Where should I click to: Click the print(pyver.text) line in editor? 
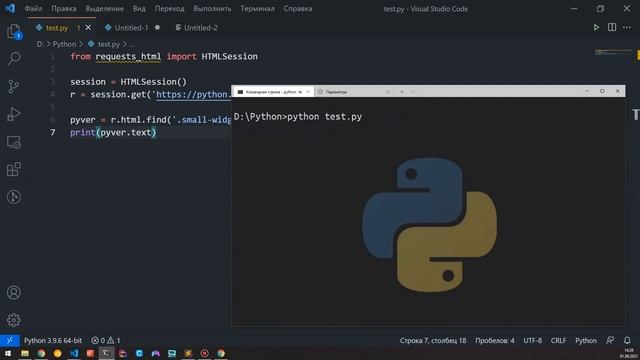[x=113, y=132]
